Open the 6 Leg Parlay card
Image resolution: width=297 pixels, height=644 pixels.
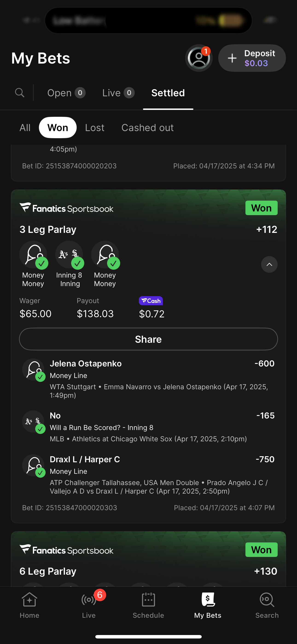[148, 571]
